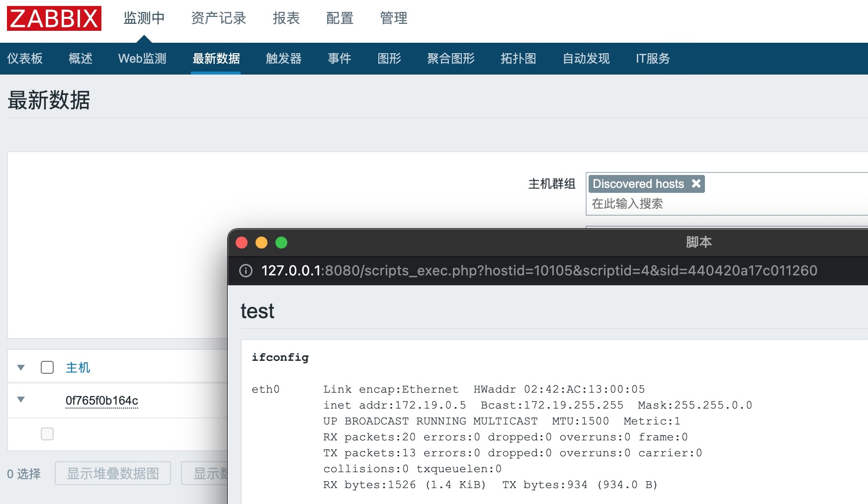Click the site info icon in address bar
Viewport: 868px width, 504px height.
tap(246, 270)
